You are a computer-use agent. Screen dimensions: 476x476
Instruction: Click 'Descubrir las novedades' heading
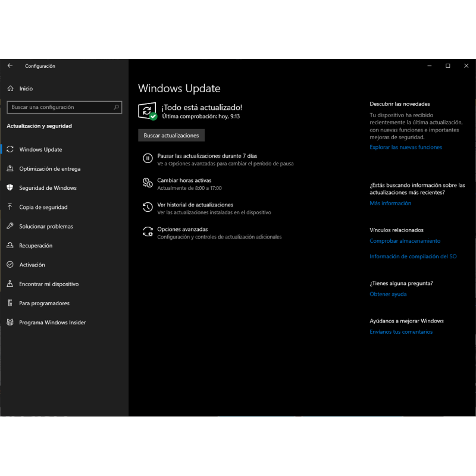click(399, 104)
